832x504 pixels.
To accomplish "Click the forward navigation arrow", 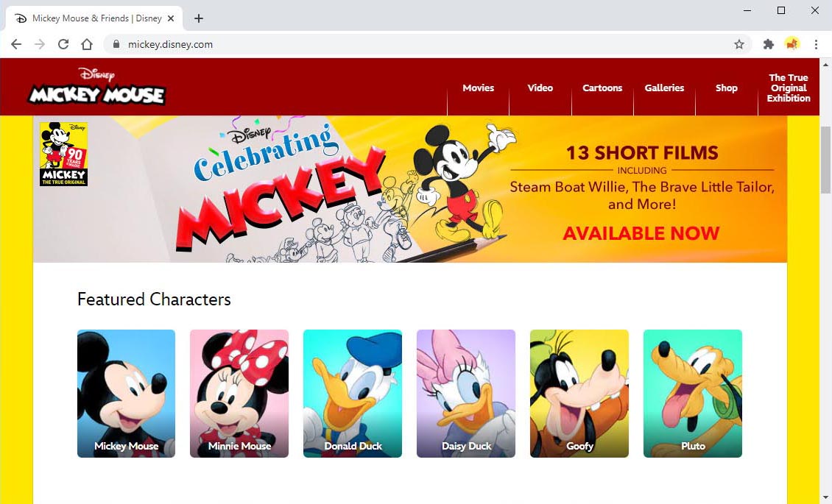I will point(40,45).
